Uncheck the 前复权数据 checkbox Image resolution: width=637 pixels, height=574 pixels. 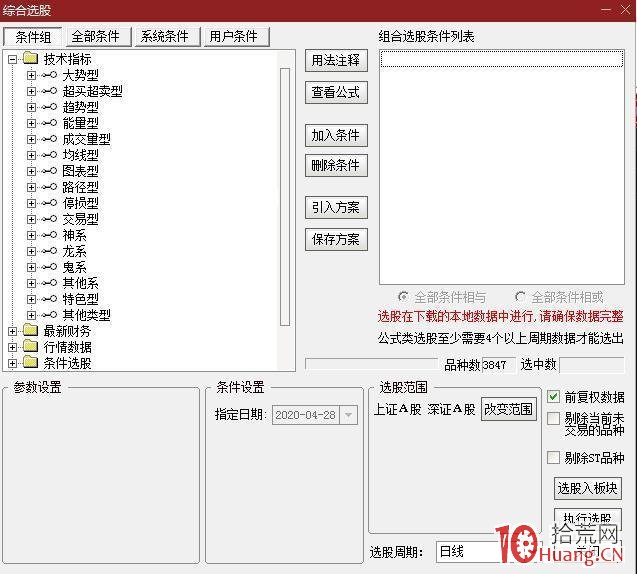point(553,396)
